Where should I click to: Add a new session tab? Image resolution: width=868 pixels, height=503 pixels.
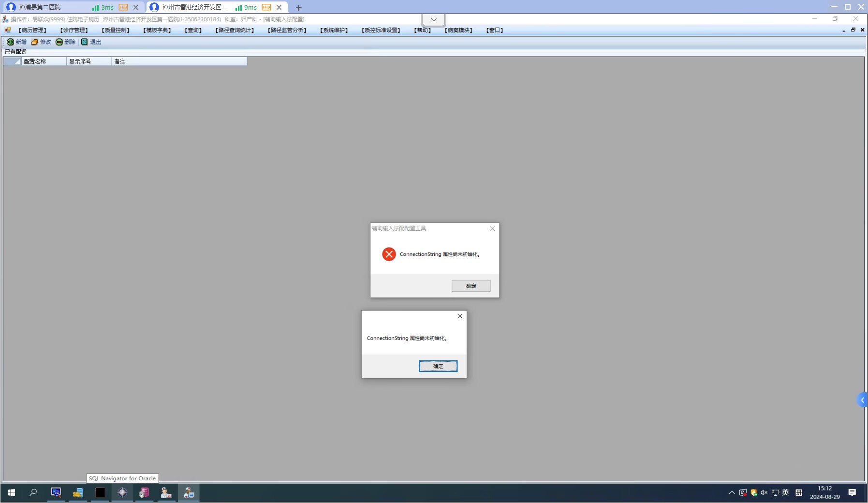click(x=299, y=7)
